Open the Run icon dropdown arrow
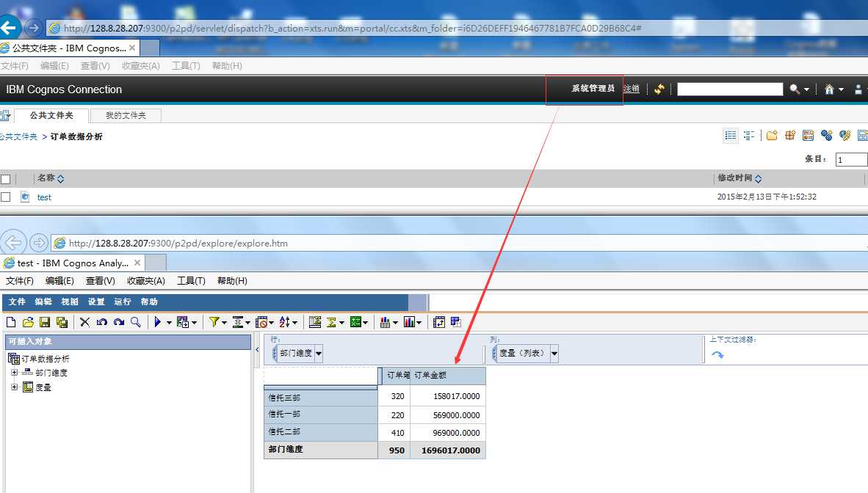 (170, 323)
